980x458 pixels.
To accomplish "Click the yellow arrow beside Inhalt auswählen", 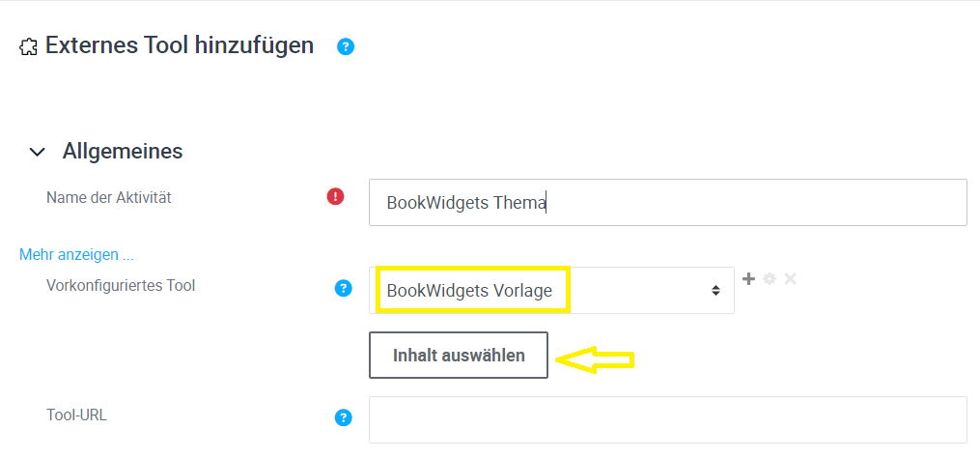I will pos(599,360).
